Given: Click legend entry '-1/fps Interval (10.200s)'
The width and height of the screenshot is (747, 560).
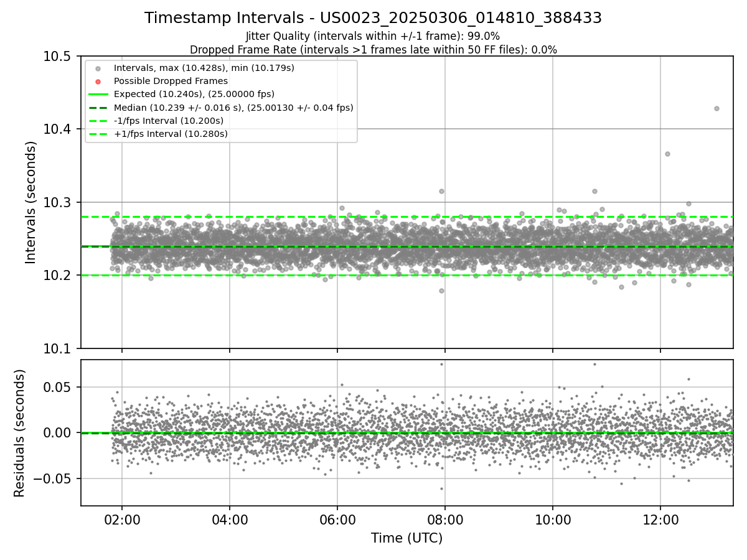Looking at the screenshot, I should [x=168, y=121].
